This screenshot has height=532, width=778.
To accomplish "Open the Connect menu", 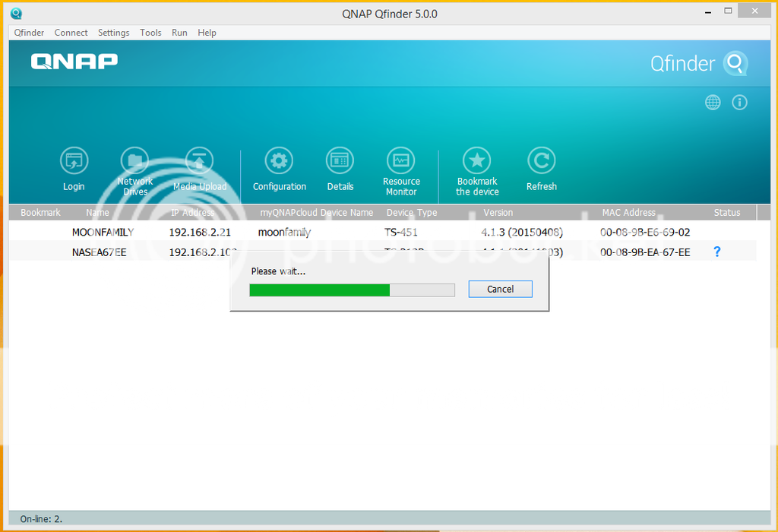I will [71, 33].
